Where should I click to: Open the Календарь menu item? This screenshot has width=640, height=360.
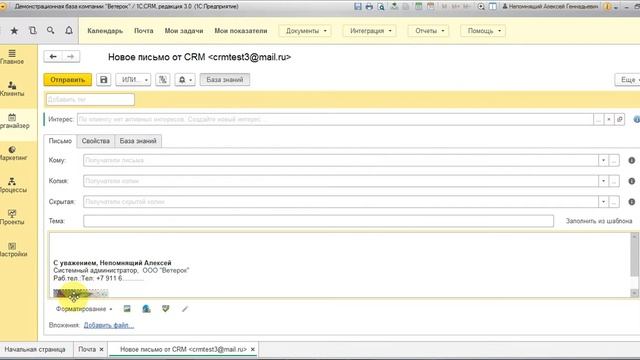click(x=105, y=31)
